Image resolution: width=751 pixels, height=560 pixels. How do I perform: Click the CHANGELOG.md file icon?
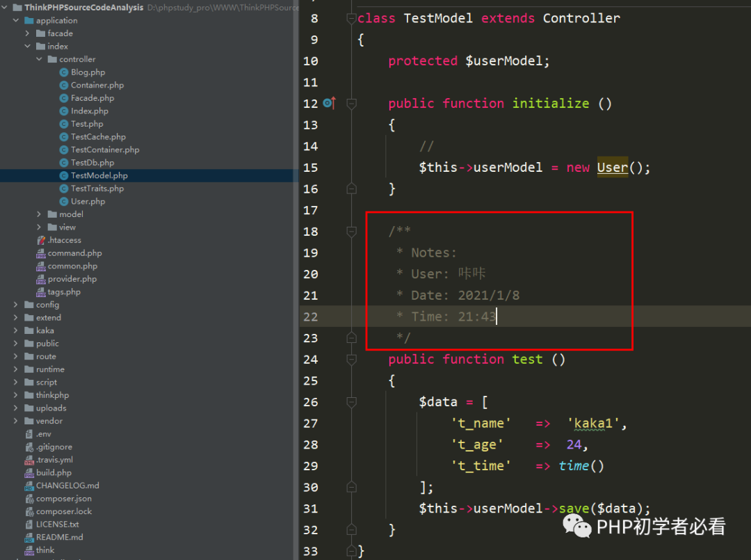pyautogui.click(x=29, y=486)
